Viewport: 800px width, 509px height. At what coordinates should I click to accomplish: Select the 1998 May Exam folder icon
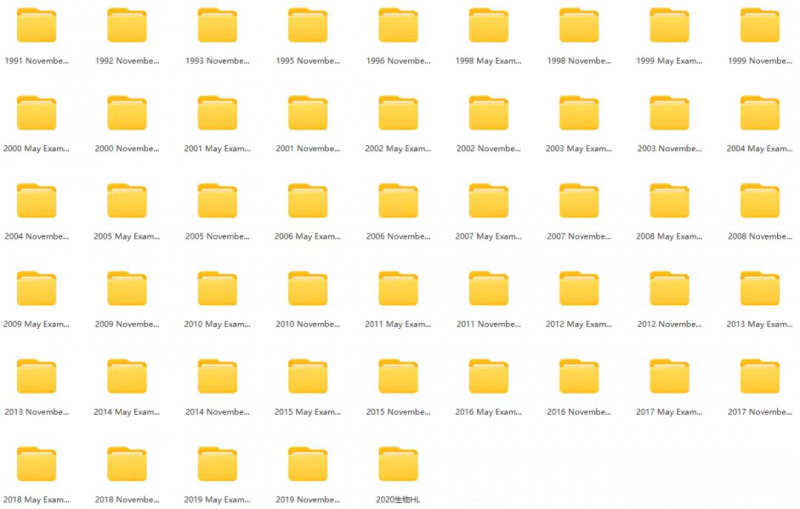[x=488, y=25]
